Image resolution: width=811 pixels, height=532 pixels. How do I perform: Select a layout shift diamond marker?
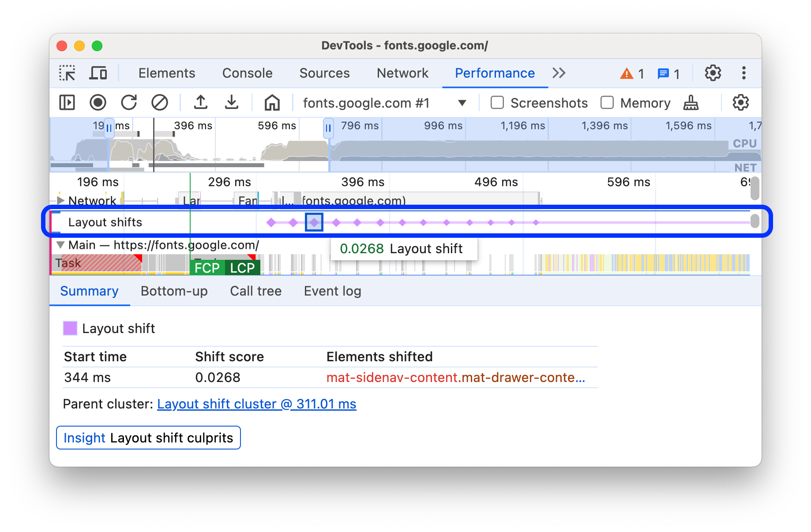[x=314, y=222]
